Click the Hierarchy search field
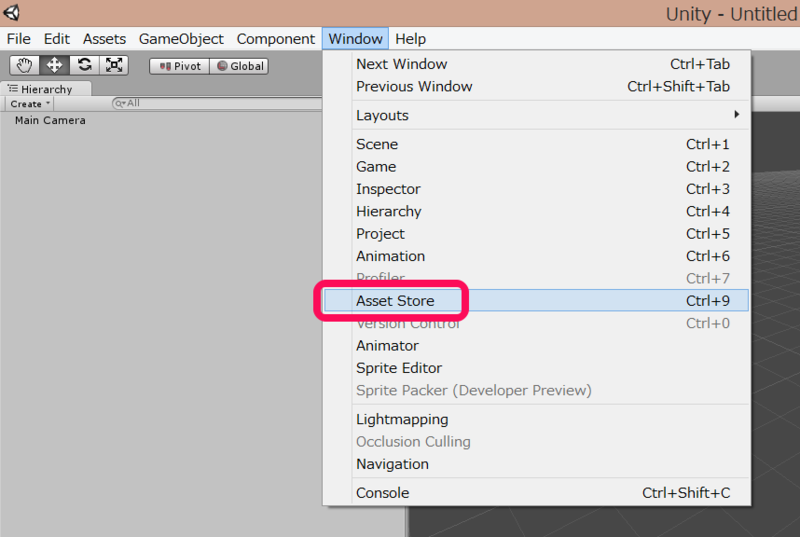 pyautogui.click(x=217, y=104)
